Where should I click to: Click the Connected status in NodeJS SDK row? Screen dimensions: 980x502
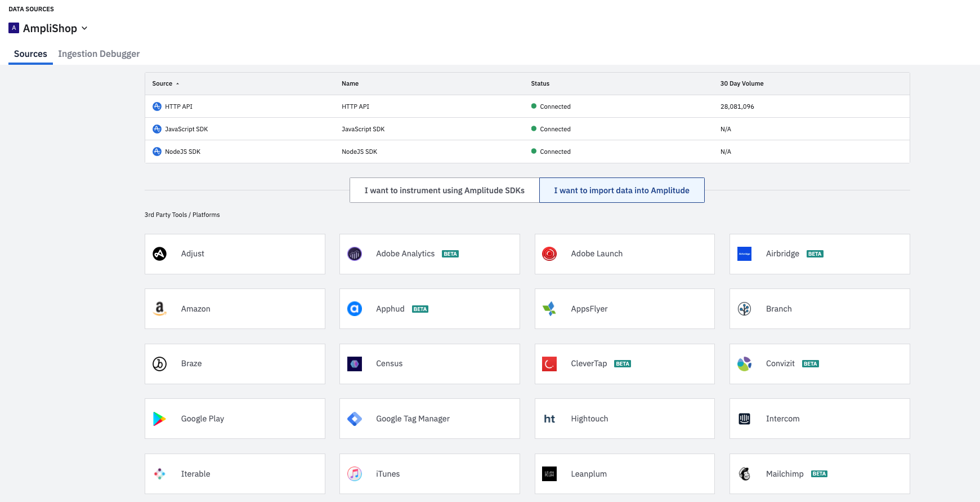[x=551, y=152]
